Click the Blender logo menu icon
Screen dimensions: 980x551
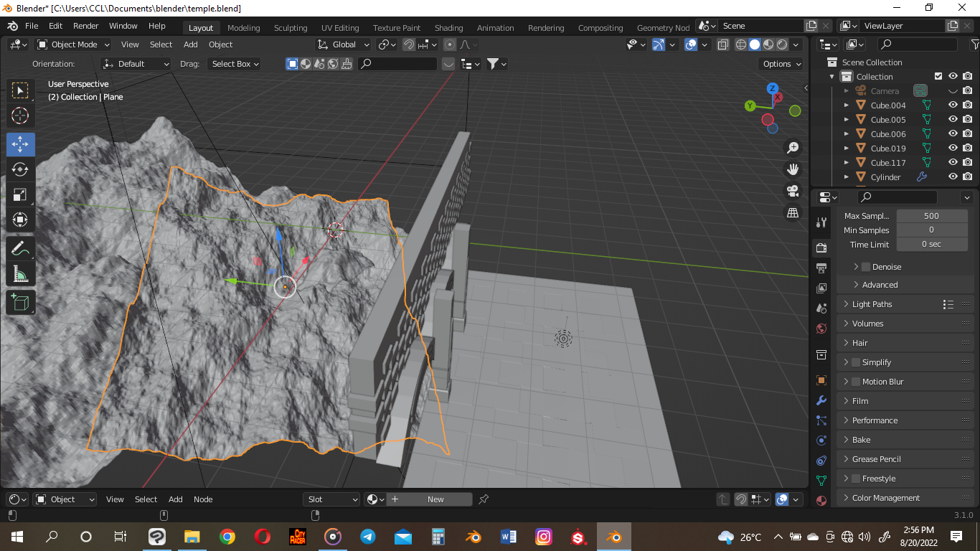point(12,26)
